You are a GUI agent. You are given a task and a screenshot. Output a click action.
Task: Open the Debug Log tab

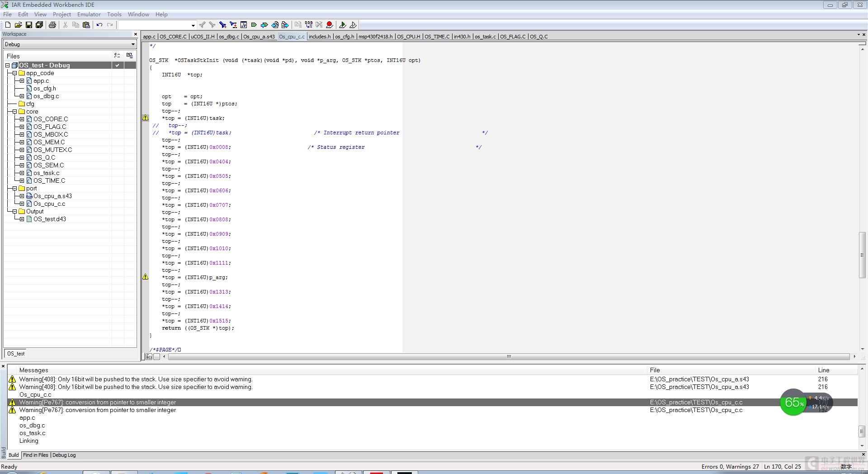pos(64,455)
